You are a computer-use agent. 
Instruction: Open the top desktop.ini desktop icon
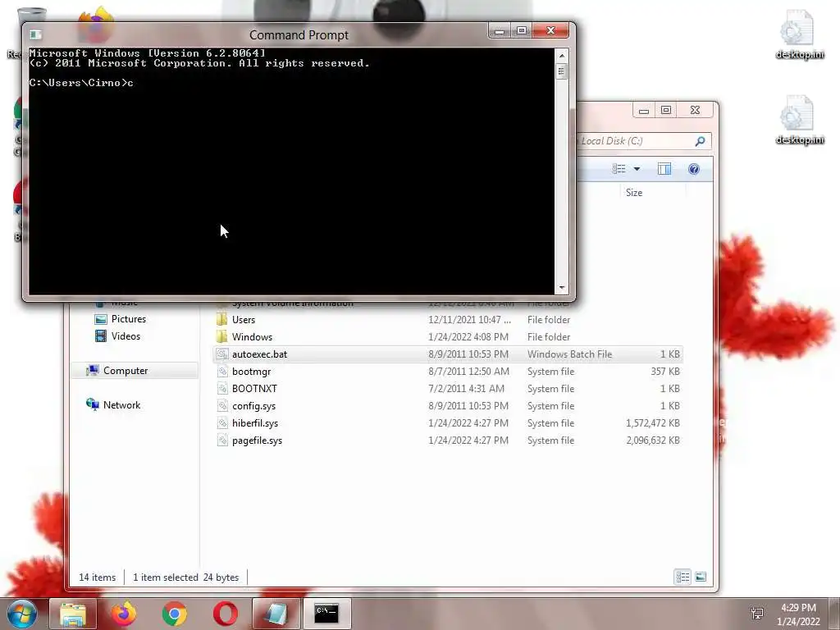pos(799,34)
